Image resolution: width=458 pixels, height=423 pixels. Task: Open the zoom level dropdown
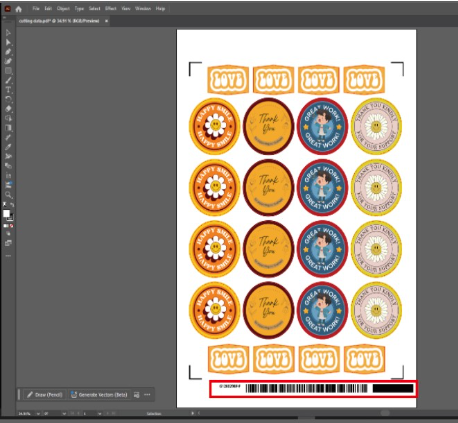[38, 414]
